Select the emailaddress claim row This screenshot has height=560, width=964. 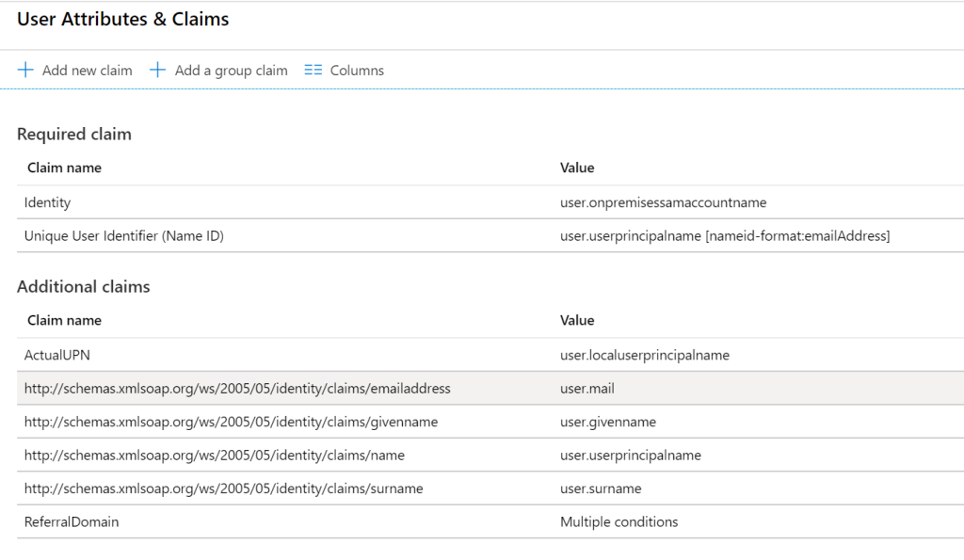(x=490, y=388)
